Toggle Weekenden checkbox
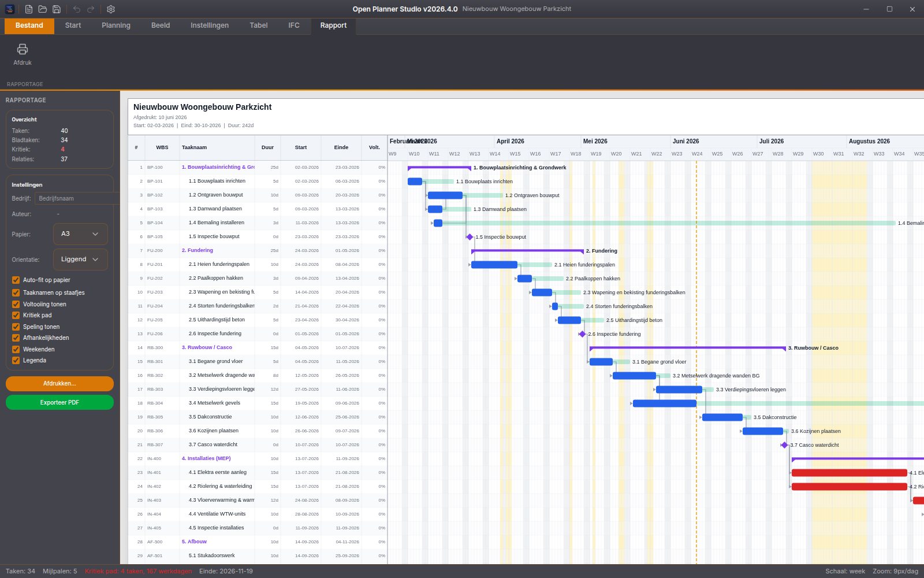This screenshot has width=924, height=578. [16, 350]
